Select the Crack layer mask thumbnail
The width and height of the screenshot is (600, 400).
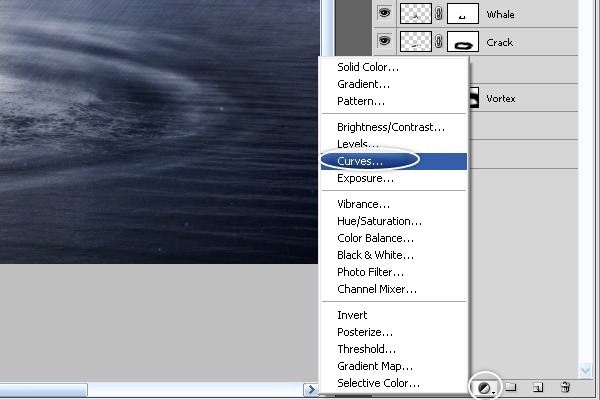(463, 41)
